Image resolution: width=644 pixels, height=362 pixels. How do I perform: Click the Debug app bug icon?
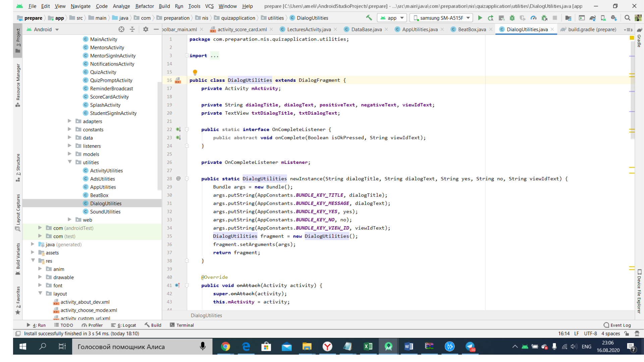pos(512,18)
